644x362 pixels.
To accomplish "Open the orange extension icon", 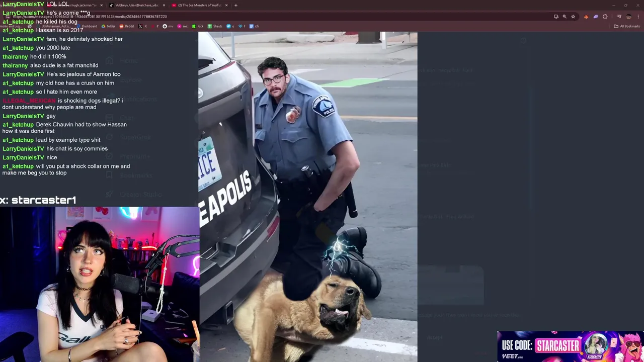I will click(586, 17).
